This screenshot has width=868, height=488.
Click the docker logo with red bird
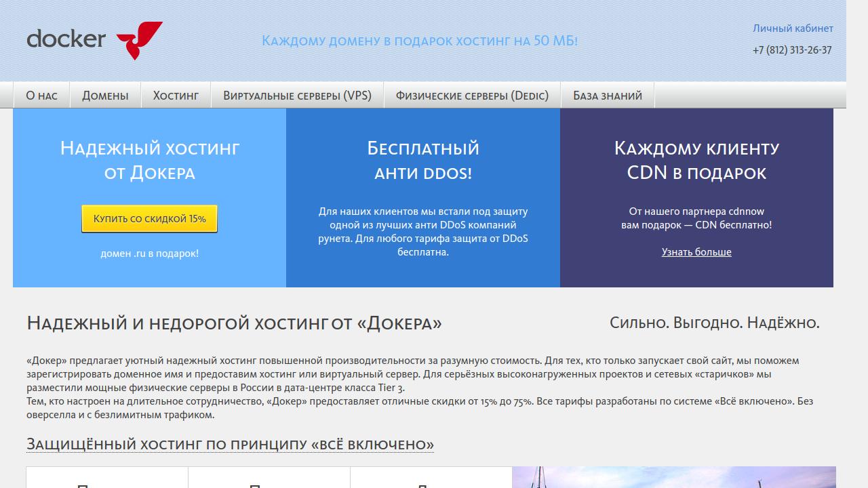tap(95, 40)
